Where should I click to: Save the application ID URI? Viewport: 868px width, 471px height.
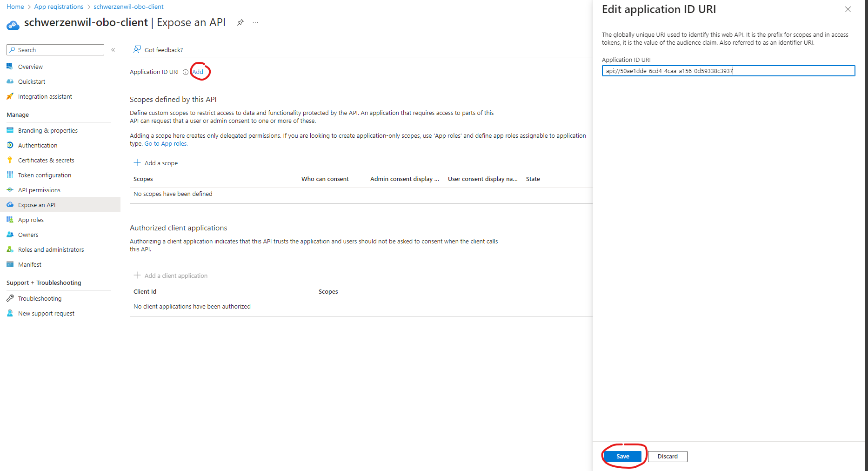(x=622, y=456)
